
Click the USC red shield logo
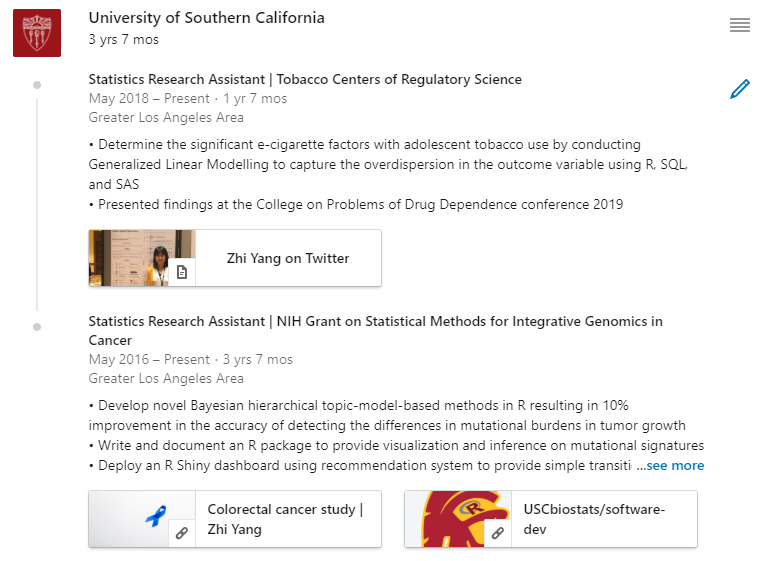coord(37,33)
